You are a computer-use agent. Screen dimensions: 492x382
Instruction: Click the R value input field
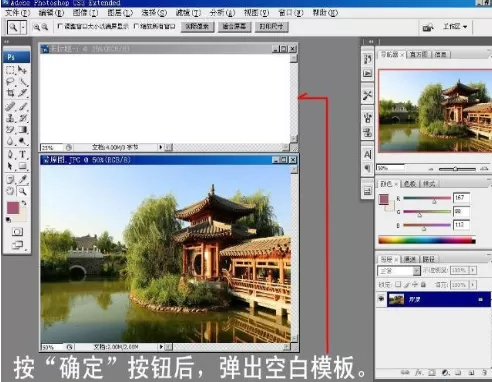(x=461, y=198)
